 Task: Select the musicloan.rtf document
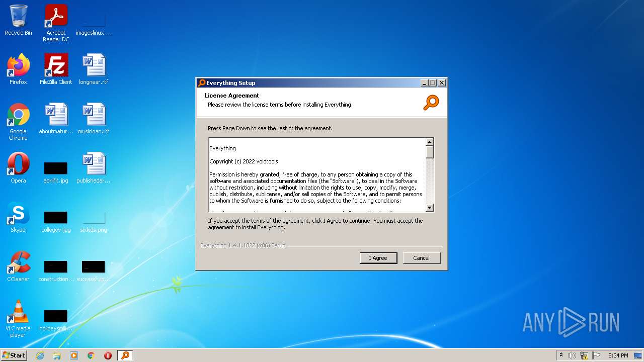pos(94,119)
